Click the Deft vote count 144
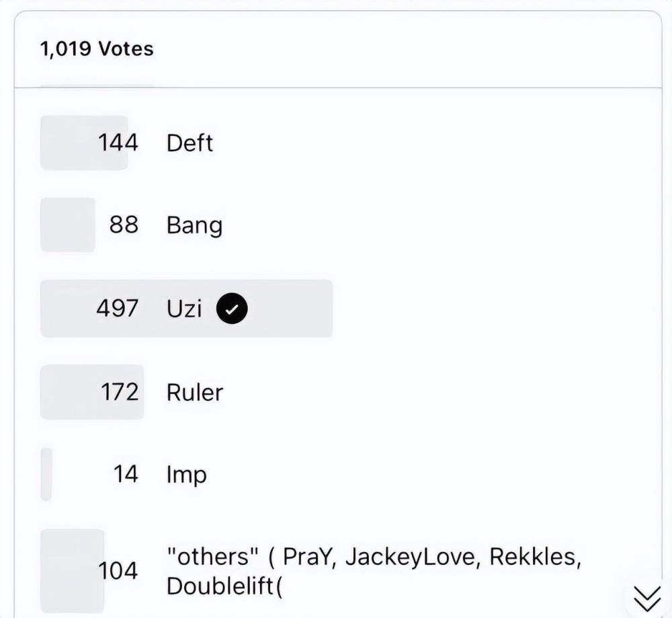Screen dimensions: 672x618 (118, 143)
